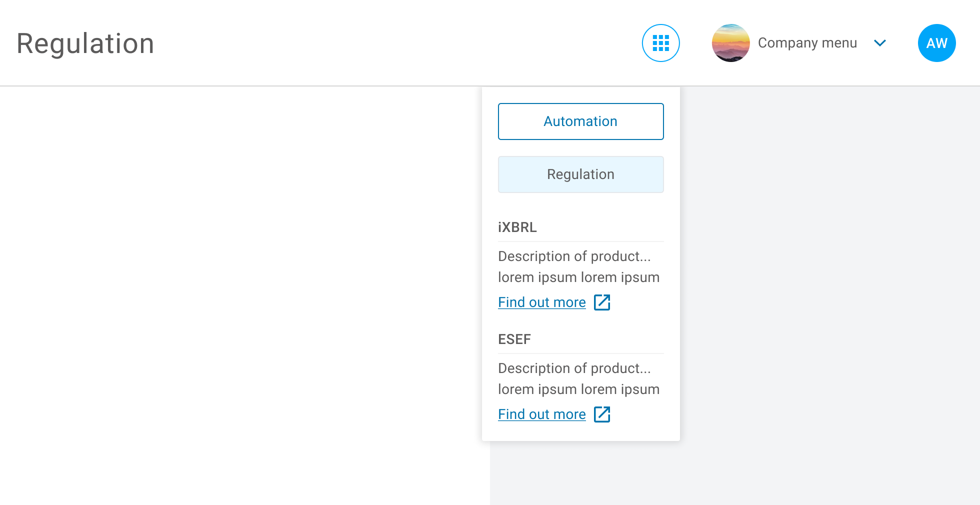
Task: Click blank panel space below ESEF link
Action: 580,432
